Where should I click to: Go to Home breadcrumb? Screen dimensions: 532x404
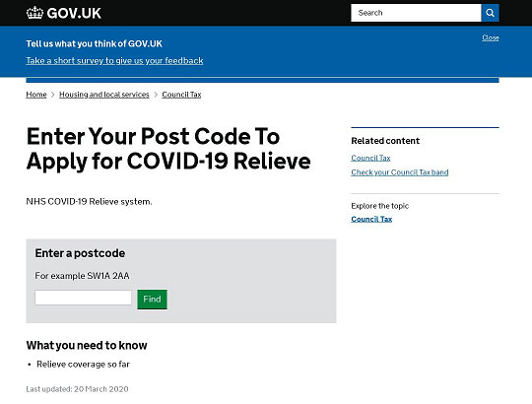click(x=36, y=95)
